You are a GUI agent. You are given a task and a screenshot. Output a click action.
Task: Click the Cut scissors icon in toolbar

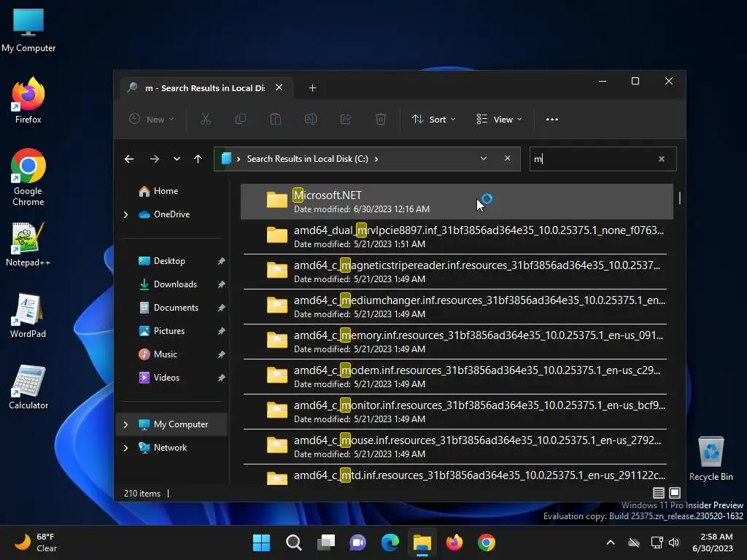205,119
